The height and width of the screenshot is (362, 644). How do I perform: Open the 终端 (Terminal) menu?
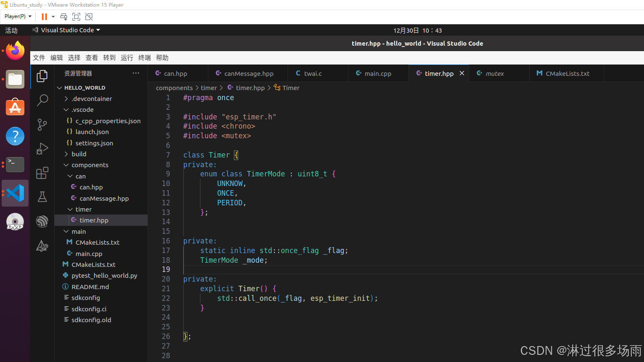145,58
